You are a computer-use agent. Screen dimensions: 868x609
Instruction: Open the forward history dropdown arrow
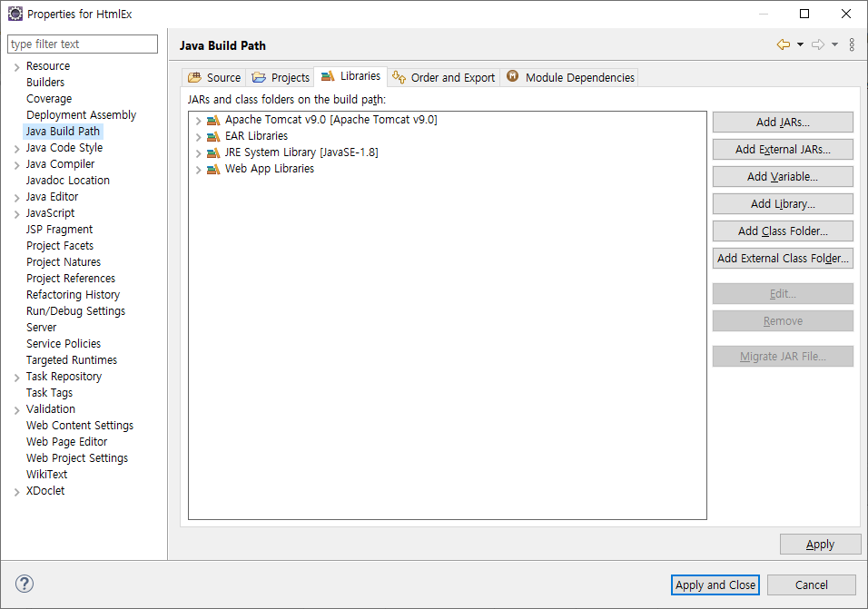(834, 44)
